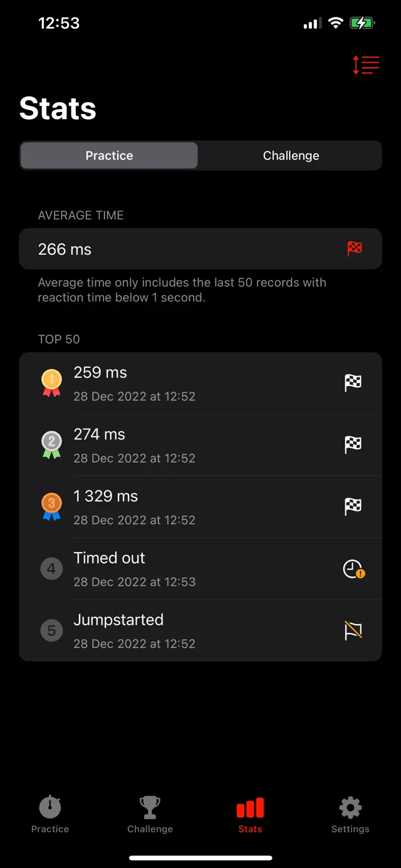Tap the home indicator bar at the bottom

click(200, 859)
